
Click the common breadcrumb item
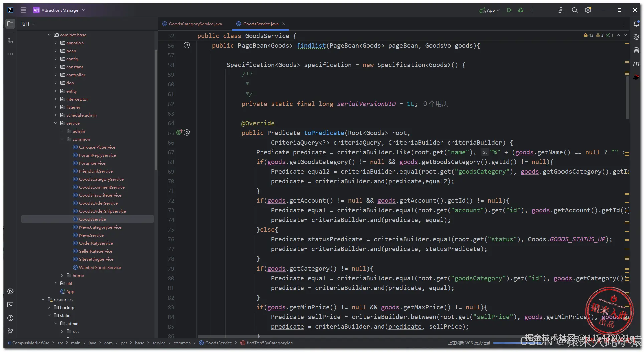tap(182, 343)
